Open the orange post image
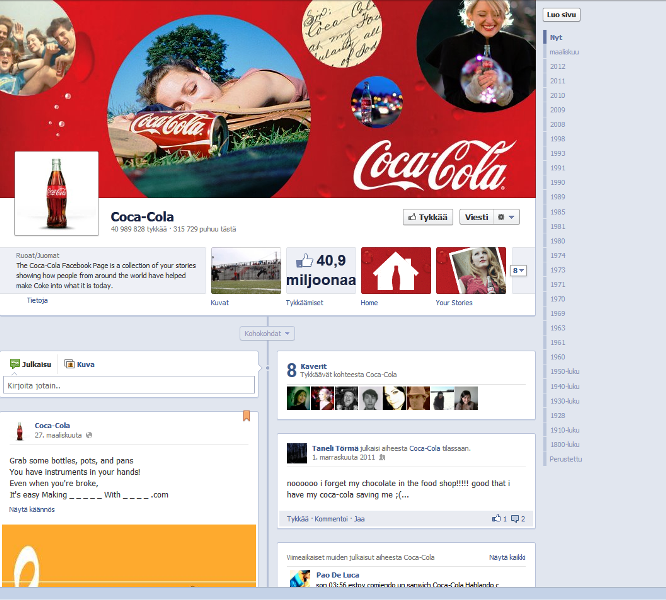Screen dimensions: 666x600 (x=129, y=556)
